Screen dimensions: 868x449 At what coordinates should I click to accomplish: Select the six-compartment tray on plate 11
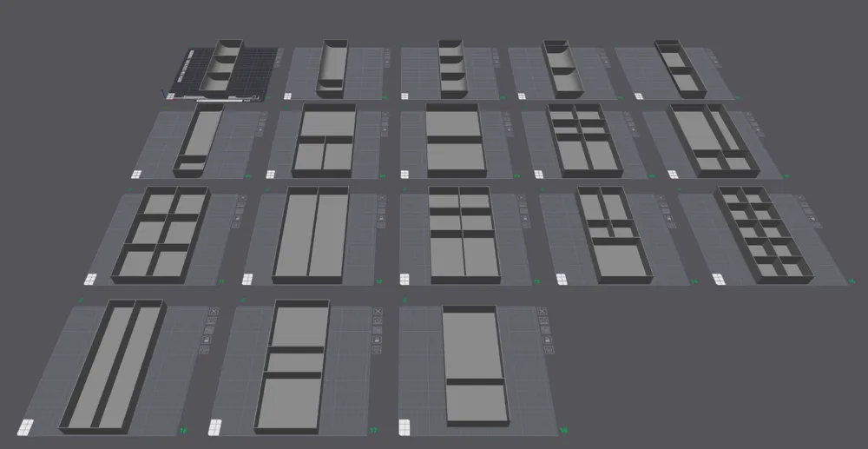tap(161, 234)
